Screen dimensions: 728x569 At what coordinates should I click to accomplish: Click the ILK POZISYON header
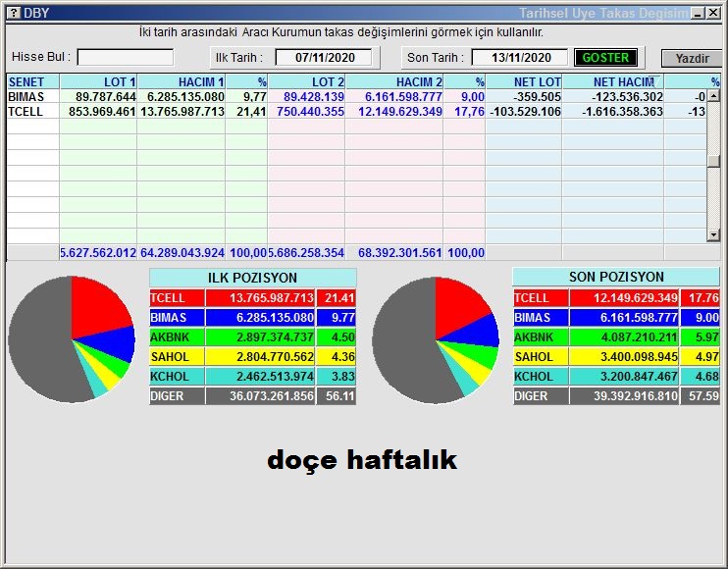[x=252, y=278]
